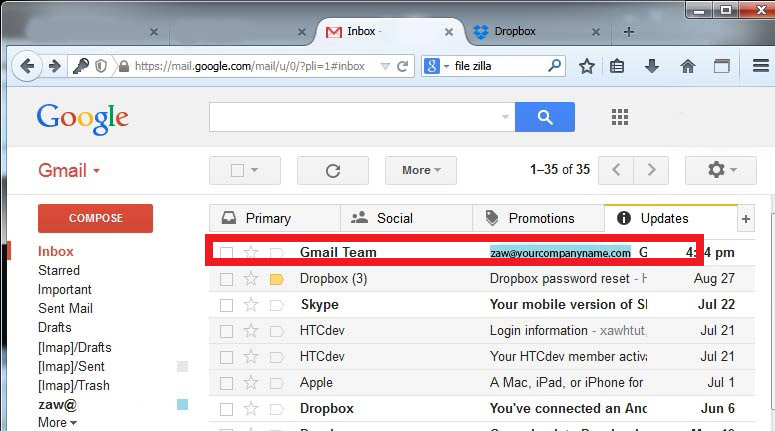Refresh the Gmail inbox
The height and width of the screenshot is (431, 775).
tap(333, 171)
